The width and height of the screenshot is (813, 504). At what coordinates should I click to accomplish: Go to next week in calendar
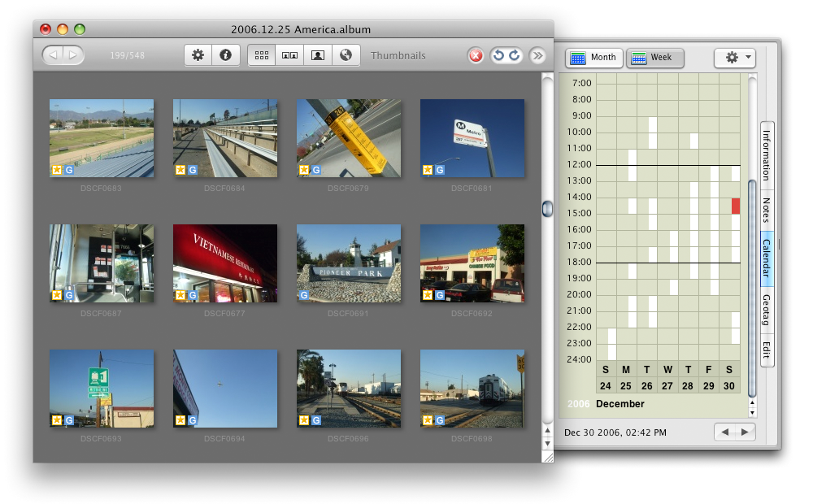(745, 432)
